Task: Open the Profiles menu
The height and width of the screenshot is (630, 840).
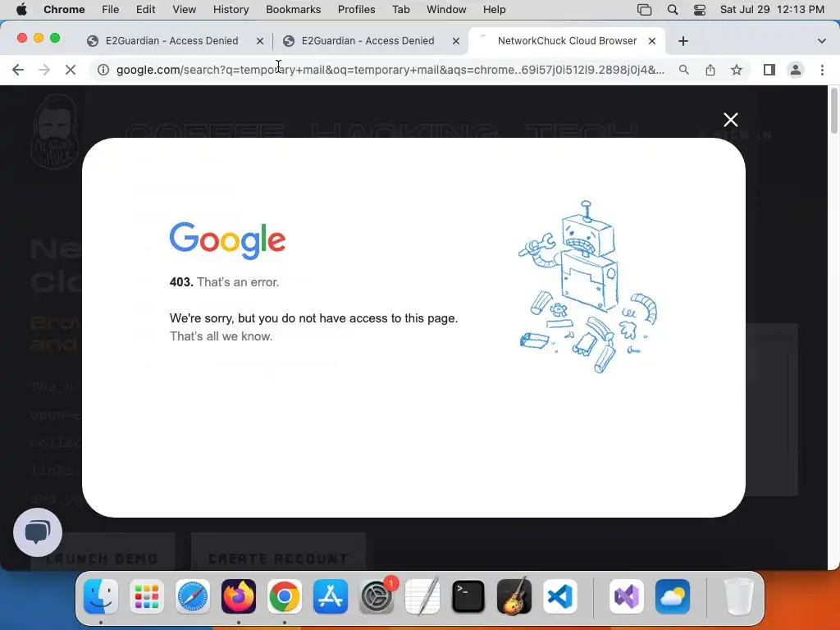Action: [356, 10]
